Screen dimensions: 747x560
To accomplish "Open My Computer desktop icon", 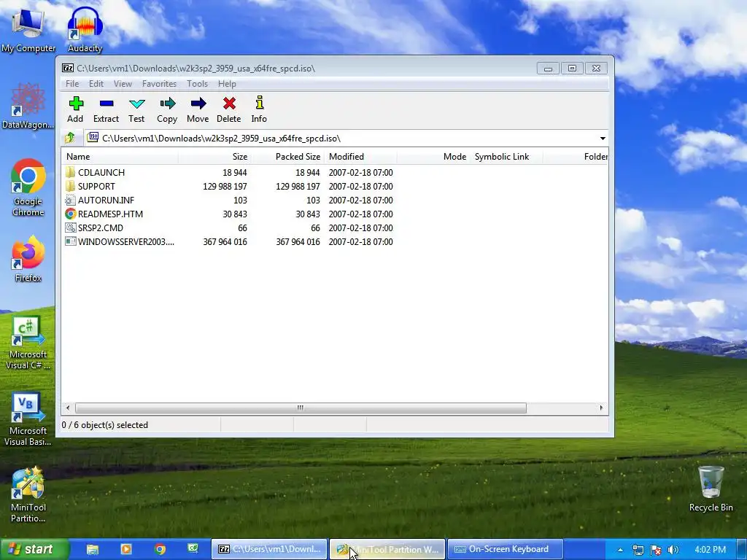I will pyautogui.click(x=28, y=30).
